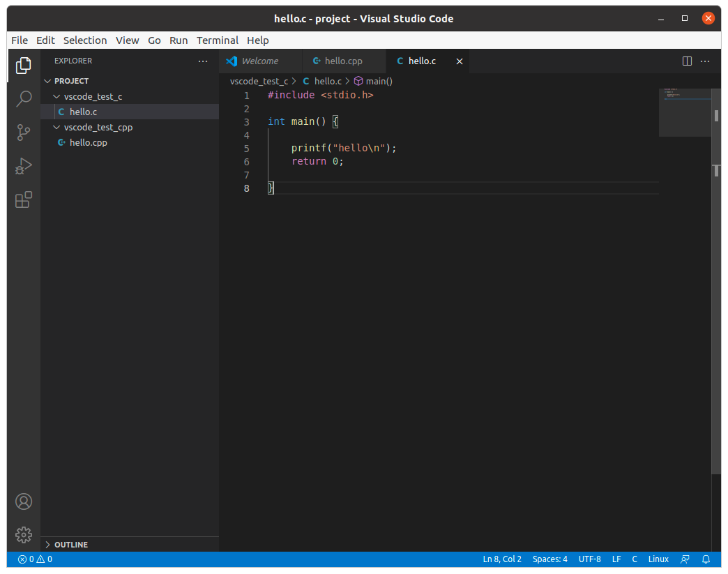Screen dimensions: 728x574
Task: Click the notifications bell in status bar
Action: tap(706, 559)
